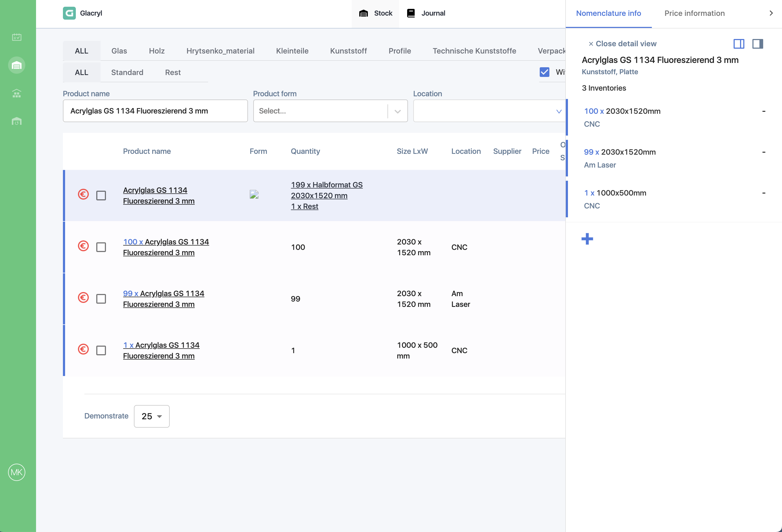Click the Size LxW column header

412,151
